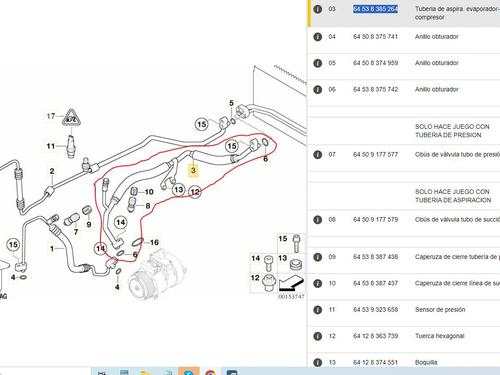The width and height of the screenshot is (500, 375).
Task: Show info for part 07 valve core
Action: (318, 155)
